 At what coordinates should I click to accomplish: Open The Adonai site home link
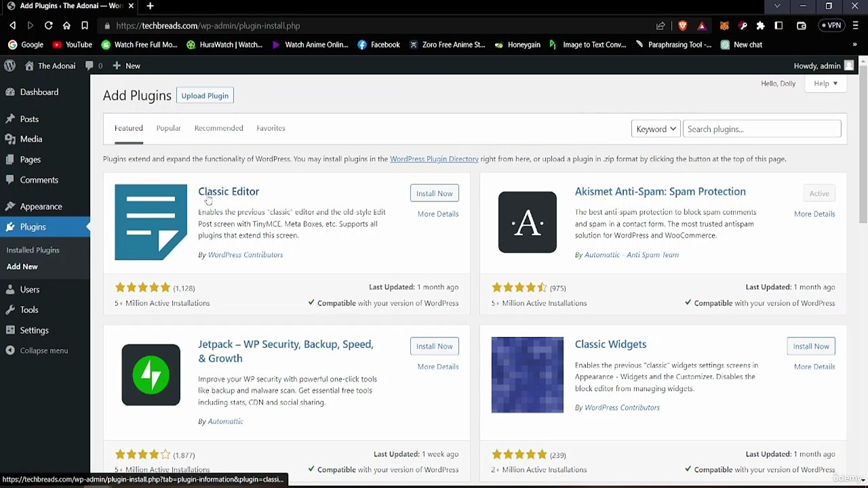pyautogui.click(x=50, y=66)
